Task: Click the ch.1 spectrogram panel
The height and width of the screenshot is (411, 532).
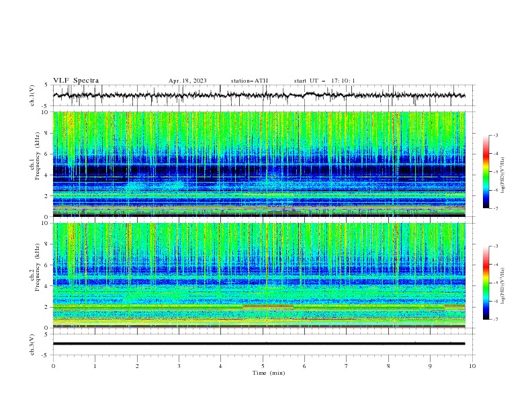Action: (259, 164)
